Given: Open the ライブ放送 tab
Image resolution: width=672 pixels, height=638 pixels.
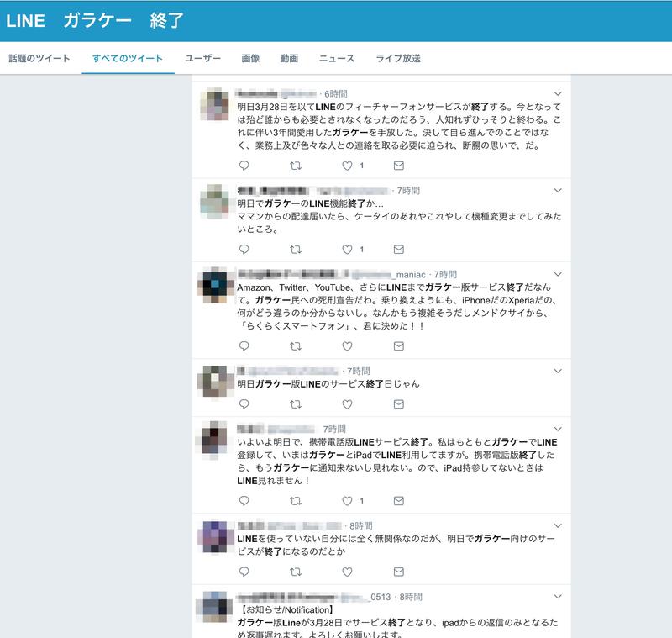Looking at the screenshot, I should (398, 58).
